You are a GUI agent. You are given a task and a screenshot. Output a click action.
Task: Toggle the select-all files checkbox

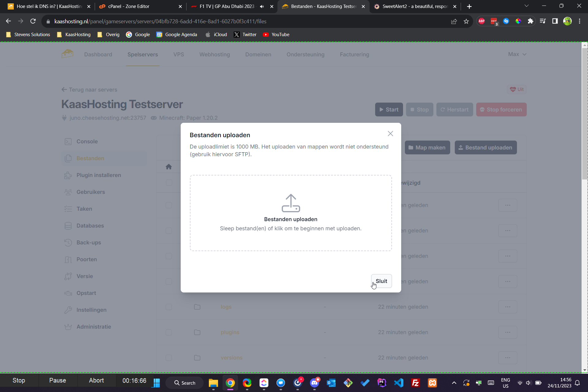169,183
